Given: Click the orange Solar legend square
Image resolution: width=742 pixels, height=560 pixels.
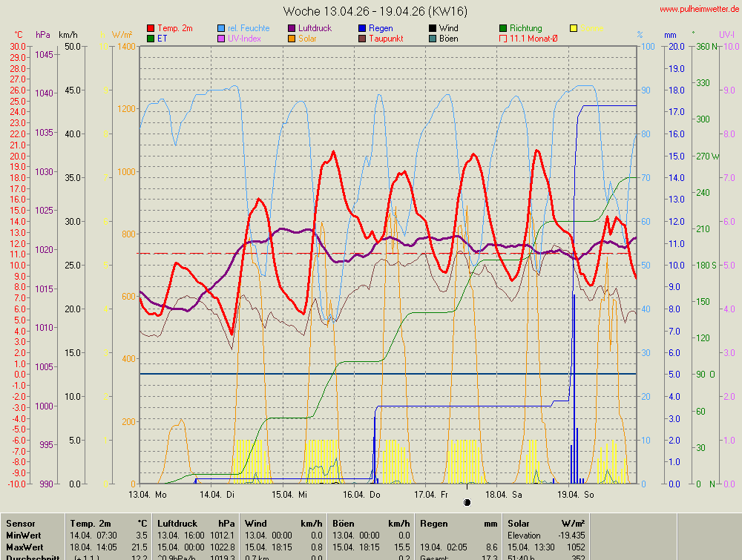Looking at the screenshot, I should pos(292,39).
